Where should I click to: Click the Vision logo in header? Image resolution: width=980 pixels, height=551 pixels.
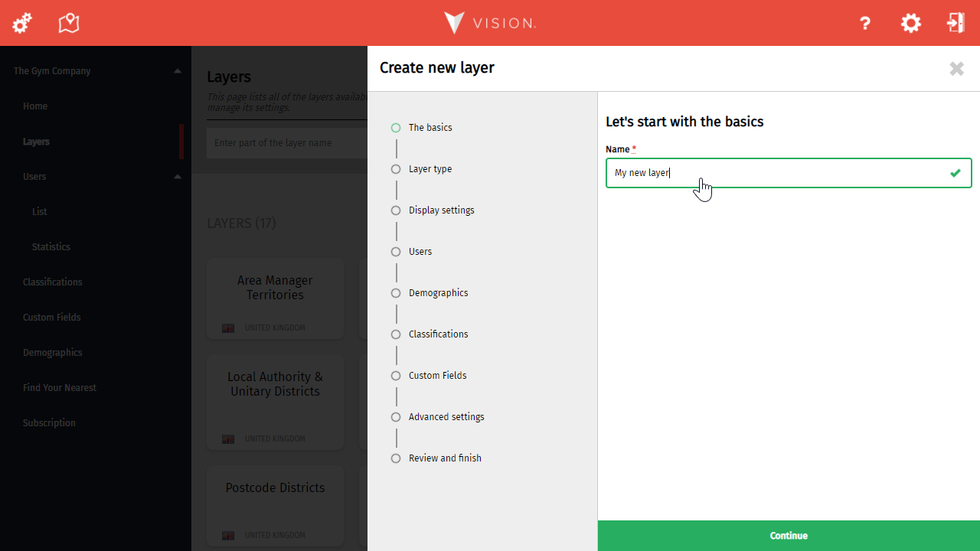pos(490,23)
